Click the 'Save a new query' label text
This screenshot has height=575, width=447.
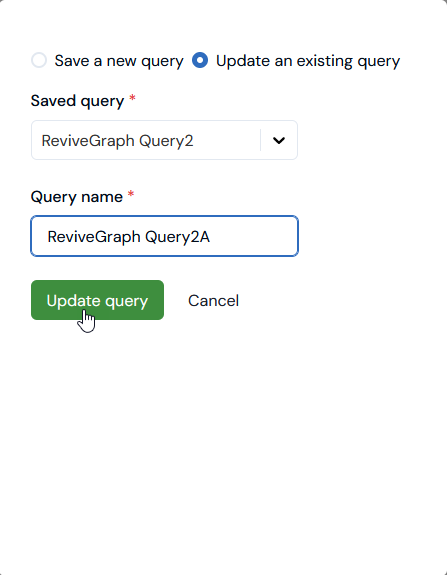[x=119, y=61]
